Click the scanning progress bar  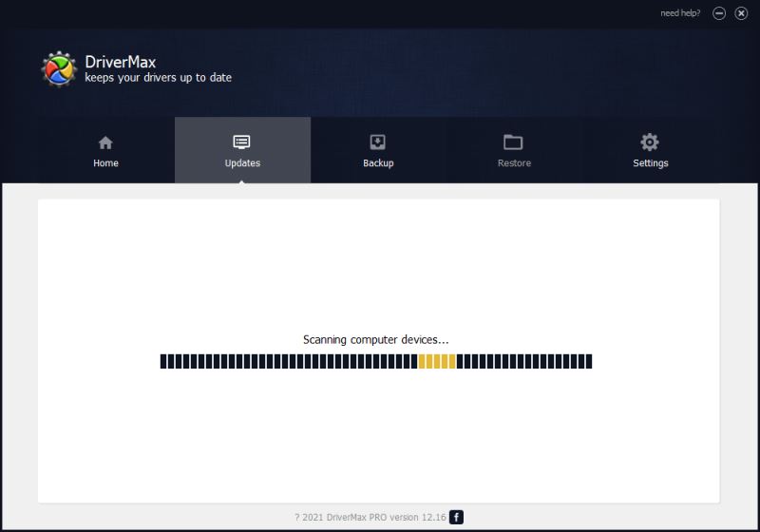[x=376, y=361]
